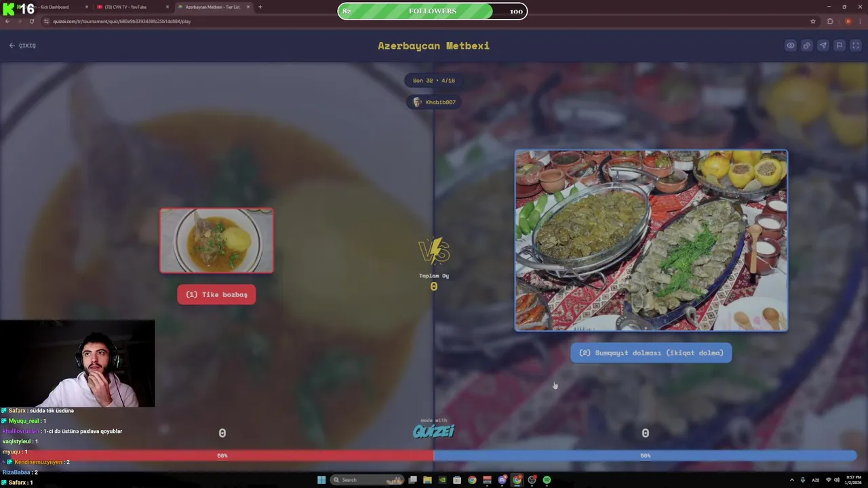
Task: Bookmark page with the star icon
Action: tap(813, 21)
